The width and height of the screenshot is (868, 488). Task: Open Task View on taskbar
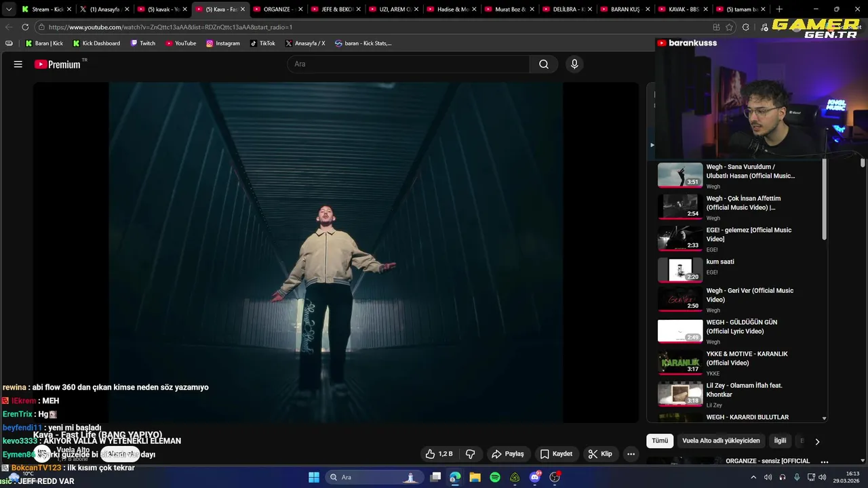[x=435, y=477]
